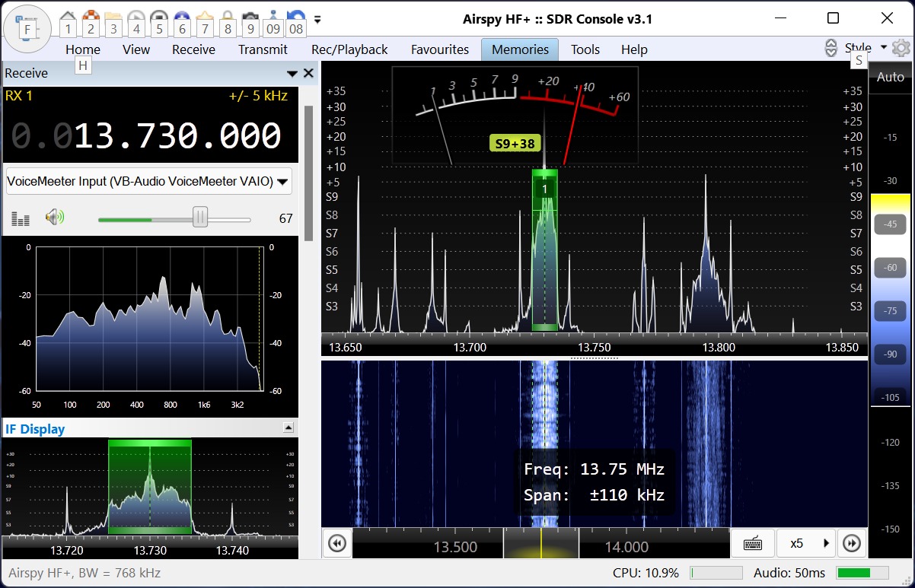Click the -90 level slider handle

click(x=890, y=354)
